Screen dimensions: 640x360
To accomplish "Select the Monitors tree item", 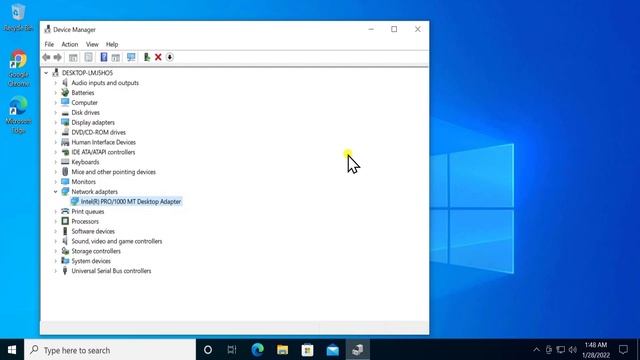I will tap(83, 182).
